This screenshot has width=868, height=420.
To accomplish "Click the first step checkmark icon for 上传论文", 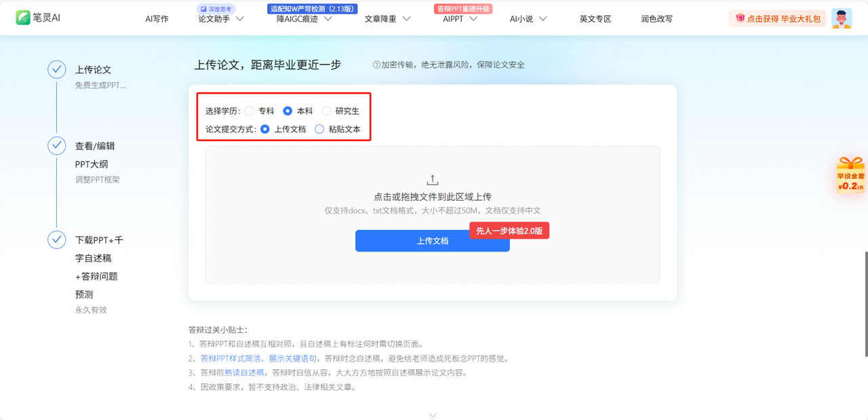I will pos(57,69).
